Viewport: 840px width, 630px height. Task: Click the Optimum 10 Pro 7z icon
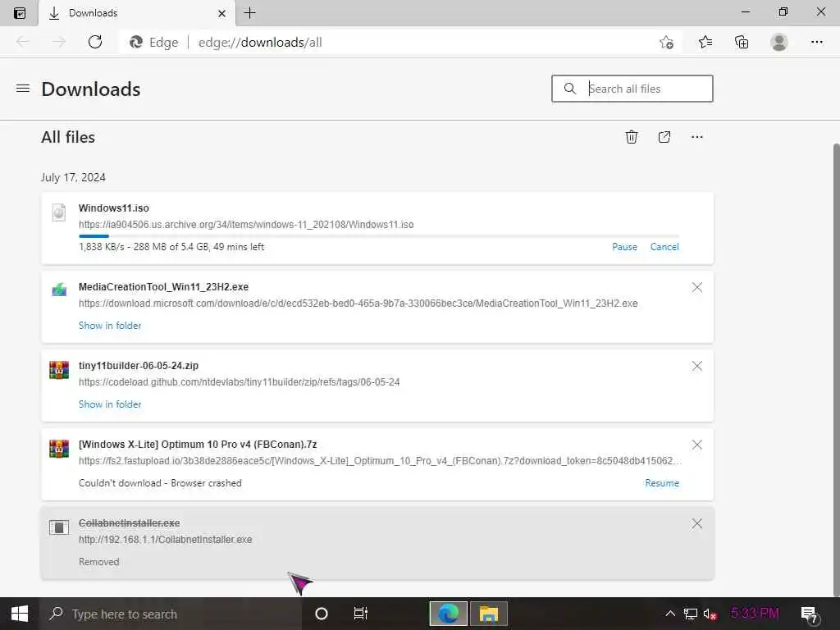tap(59, 449)
